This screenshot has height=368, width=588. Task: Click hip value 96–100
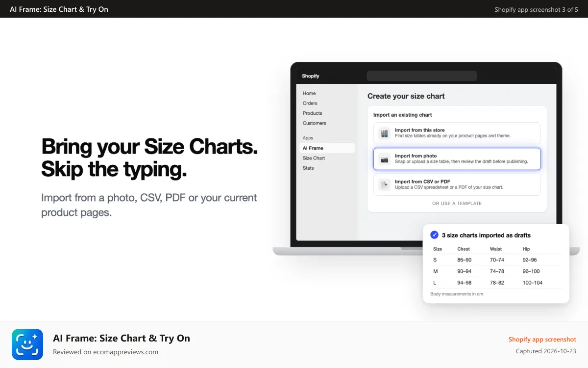click(531, 271)
